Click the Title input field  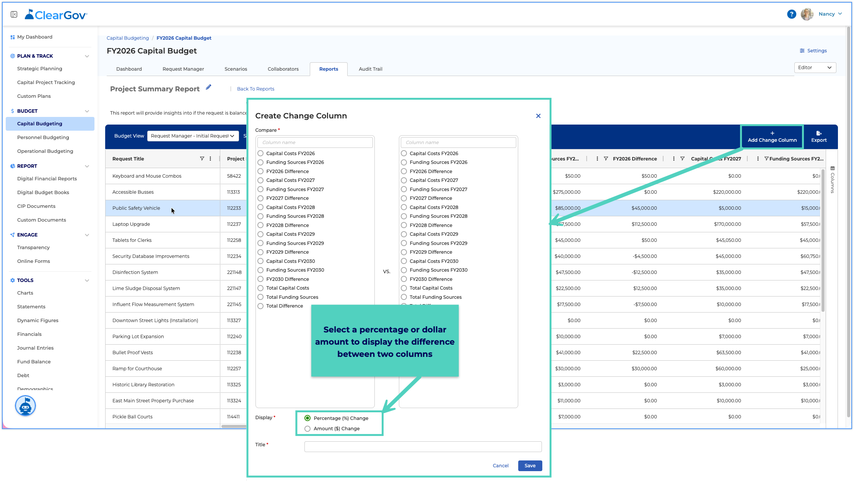[x=423, y=447]
